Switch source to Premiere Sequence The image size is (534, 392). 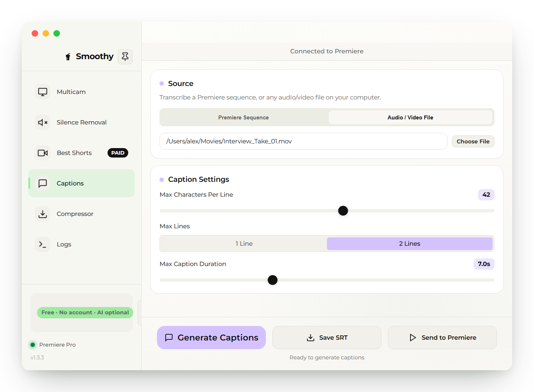pyautogui.click(x=243, y=117)
